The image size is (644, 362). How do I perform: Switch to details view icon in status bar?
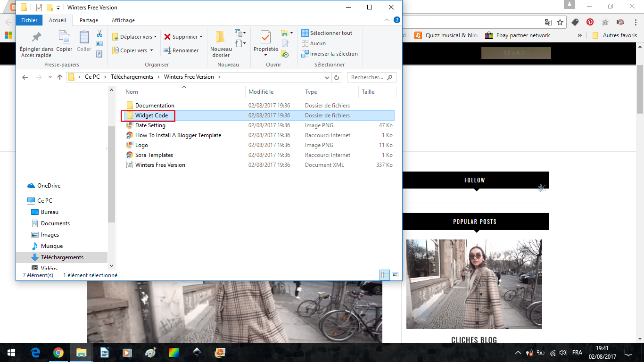click(385, 275)
